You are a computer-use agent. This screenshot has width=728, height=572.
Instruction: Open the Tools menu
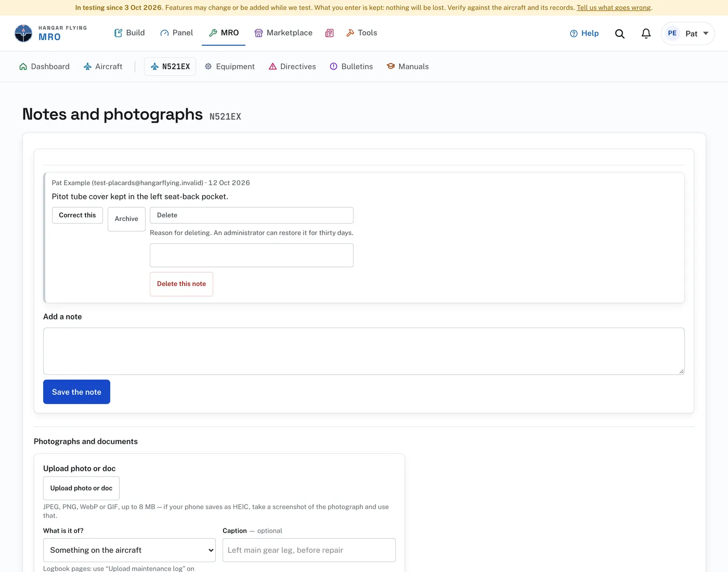point(361,33)
